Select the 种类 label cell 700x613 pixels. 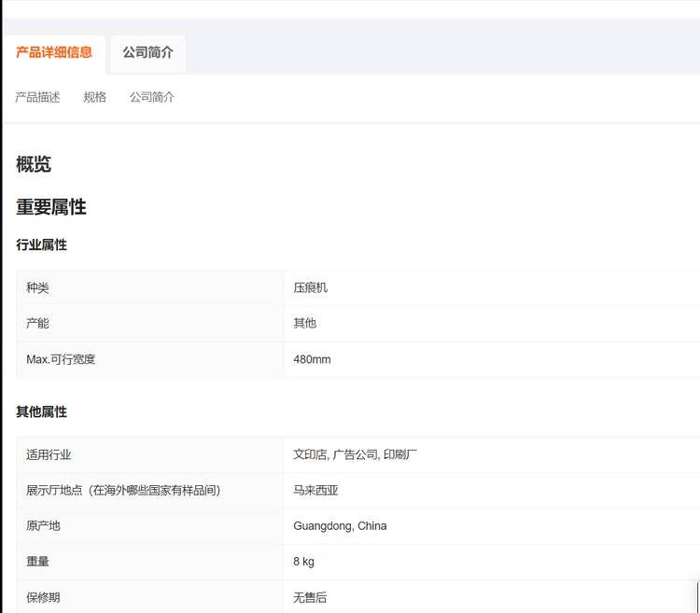(37, 287)
